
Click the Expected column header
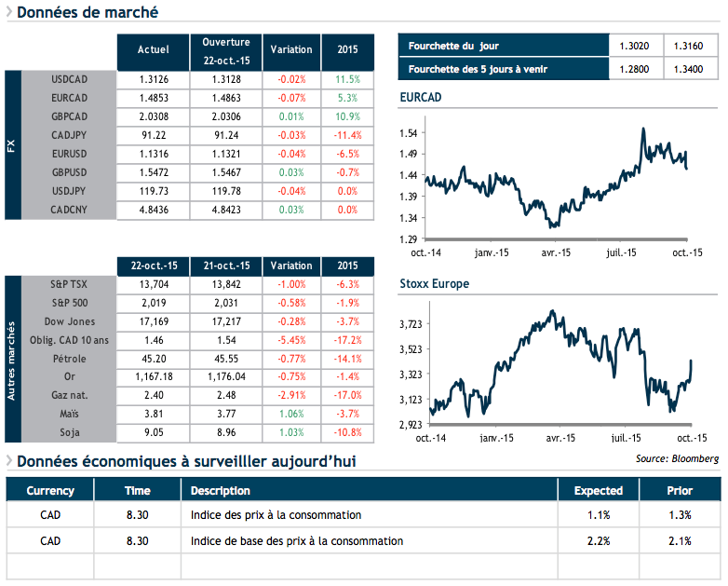click(598, 490)
